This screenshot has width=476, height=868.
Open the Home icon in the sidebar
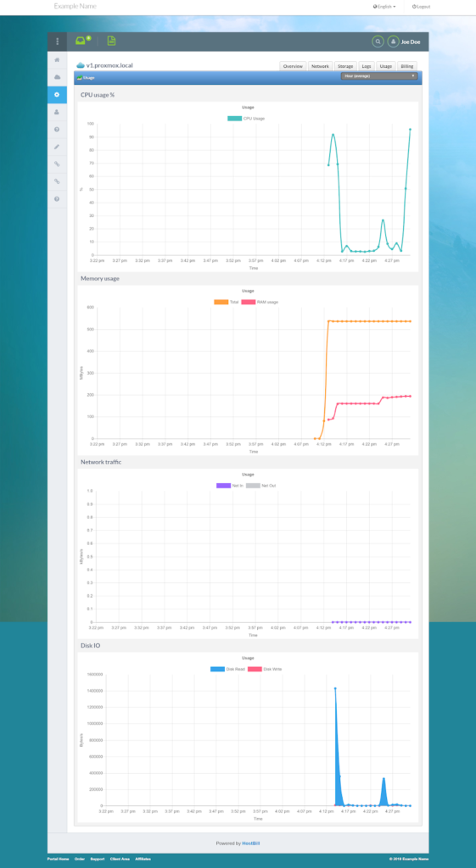[x=57, y=59]
